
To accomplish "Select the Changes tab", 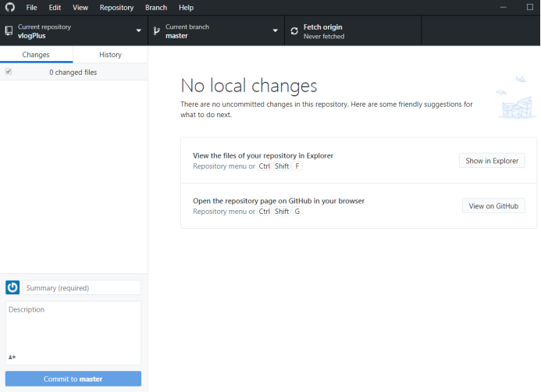I will tap(36, 55).
